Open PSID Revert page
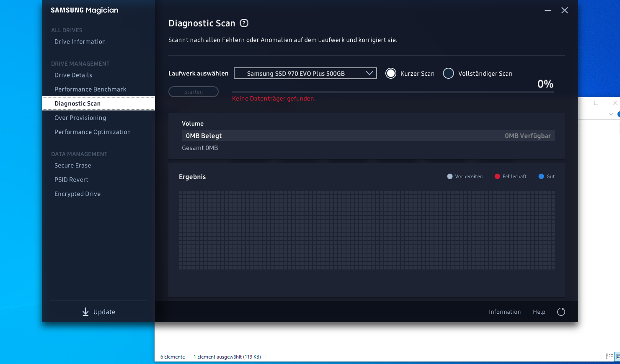The image size is (620, 364). point(72,180)
